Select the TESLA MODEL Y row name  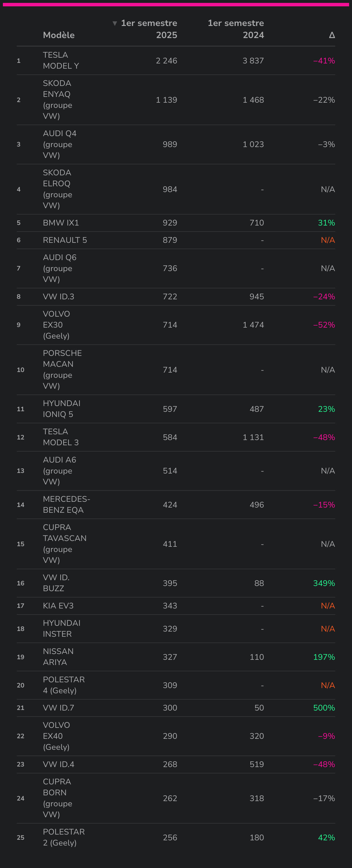[x=61, y=61]
